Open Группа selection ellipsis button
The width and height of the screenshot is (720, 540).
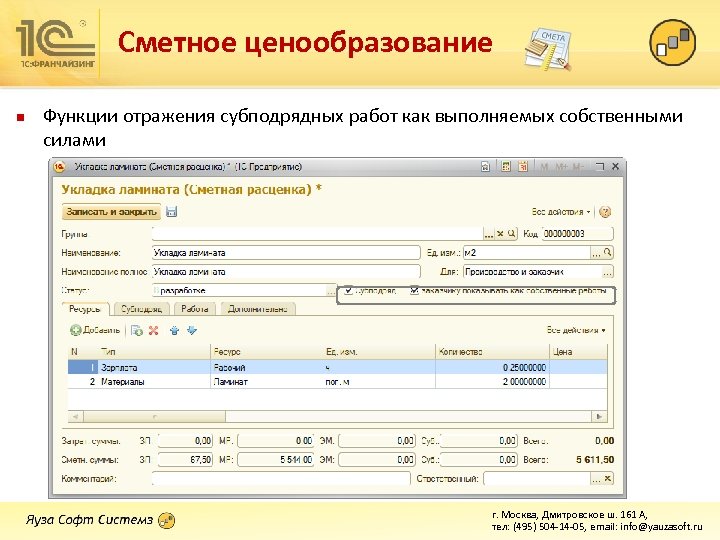click(x=489, y=234)
